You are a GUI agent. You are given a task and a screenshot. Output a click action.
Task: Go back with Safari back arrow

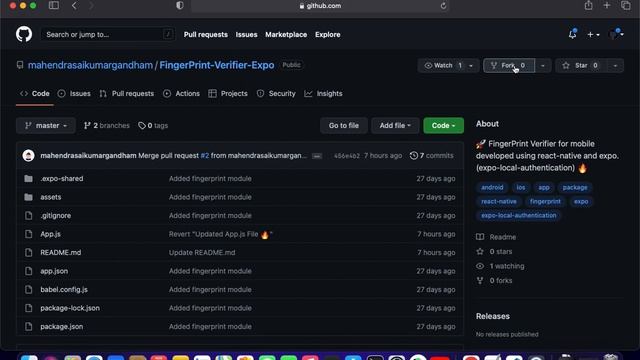[74, 6]
